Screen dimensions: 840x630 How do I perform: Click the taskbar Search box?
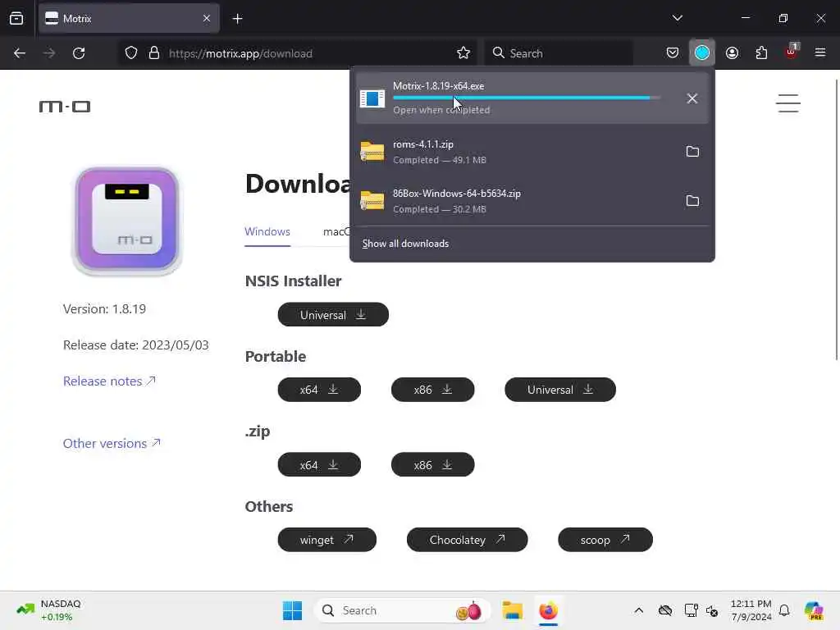coord(402,610)
